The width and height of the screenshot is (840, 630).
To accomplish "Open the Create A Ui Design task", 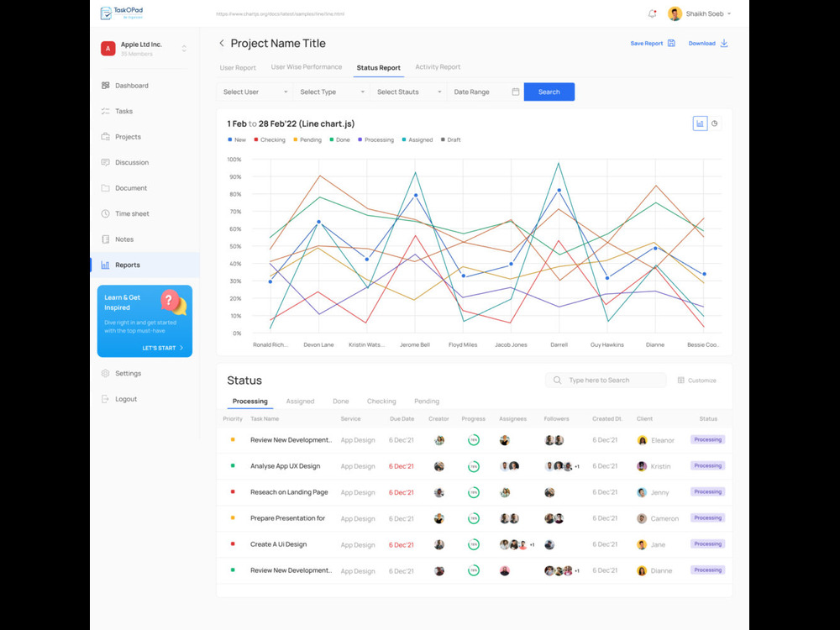I will coord(279,544).
